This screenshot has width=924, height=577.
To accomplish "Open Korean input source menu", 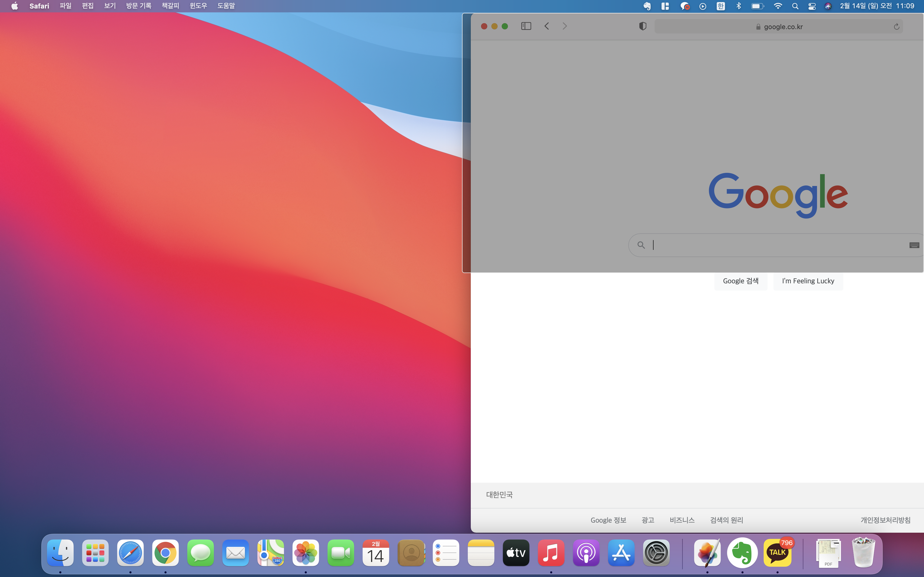I will click(x=721, y=6).
